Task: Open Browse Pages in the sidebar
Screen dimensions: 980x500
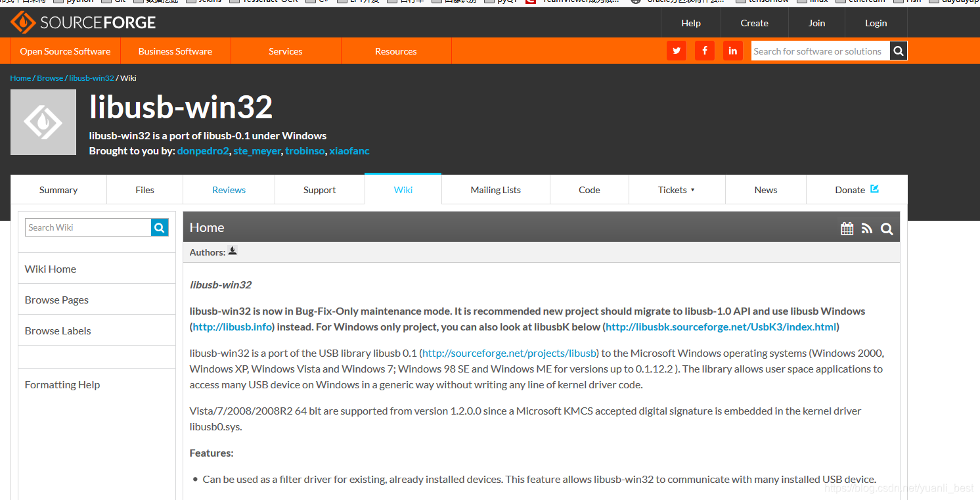Action: (97, 300)
